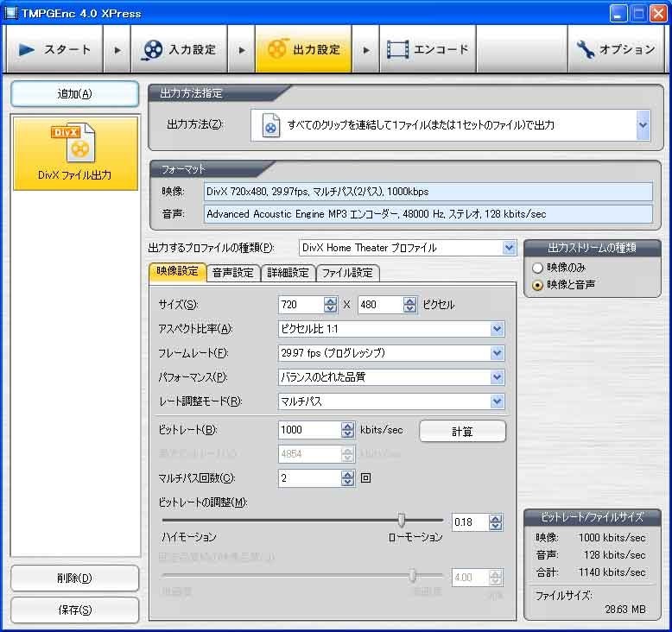Viewport: 672px width, 632px height.
Task: Select 映像のみ radio button
Action: 537,269
